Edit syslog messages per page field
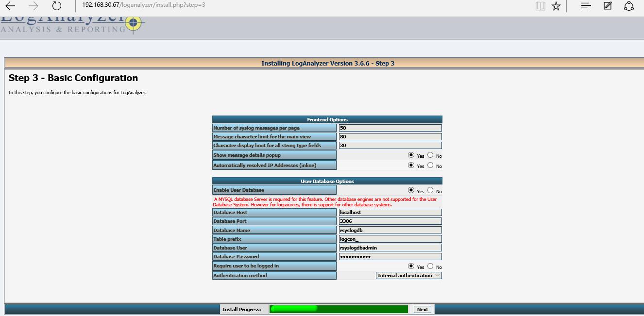This screenshot has width=644, height=316. pyautogui.click(x=390, y=128)
